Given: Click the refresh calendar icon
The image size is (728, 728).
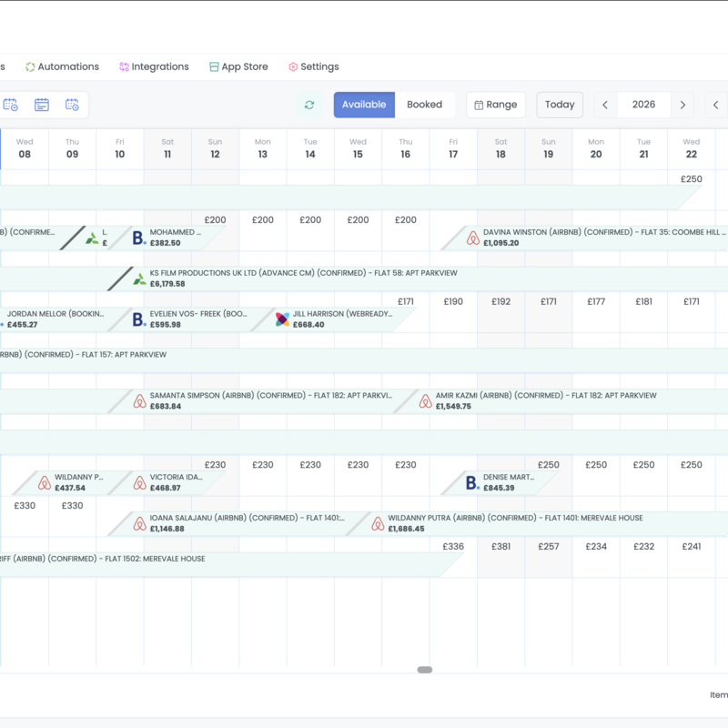Looking at the screenshot, I should point(309,105).
